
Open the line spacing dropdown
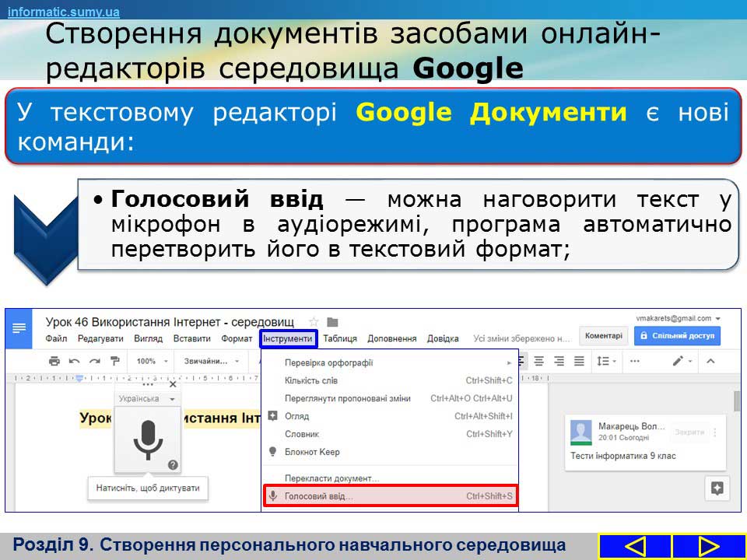pyautogui.click(x=605, y=361)
